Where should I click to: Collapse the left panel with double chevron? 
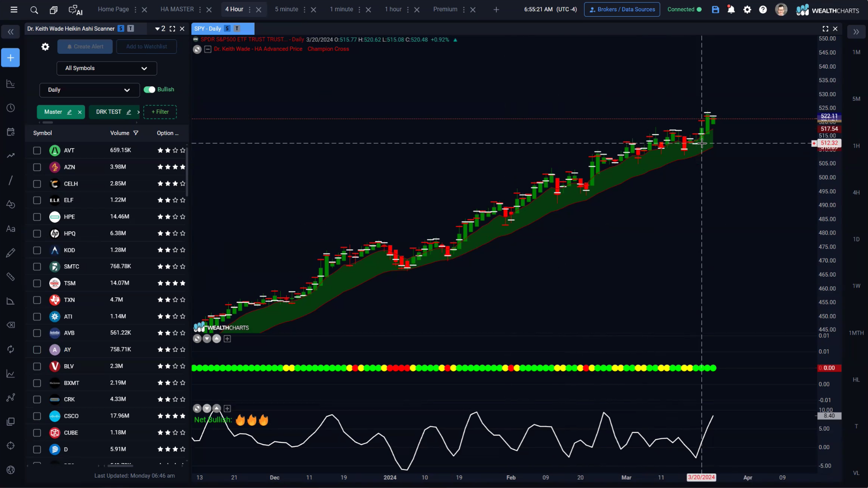click(10, 32)
